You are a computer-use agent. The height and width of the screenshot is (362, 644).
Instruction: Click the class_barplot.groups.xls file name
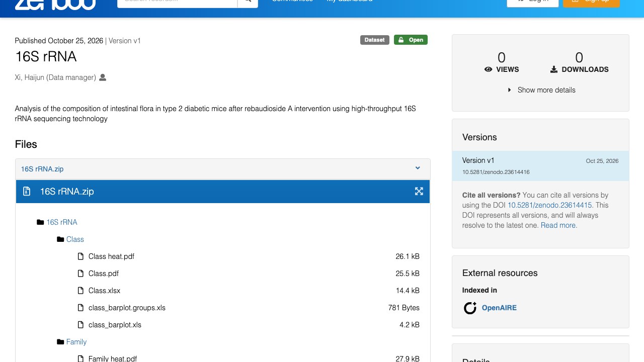(x=127, y=308)
